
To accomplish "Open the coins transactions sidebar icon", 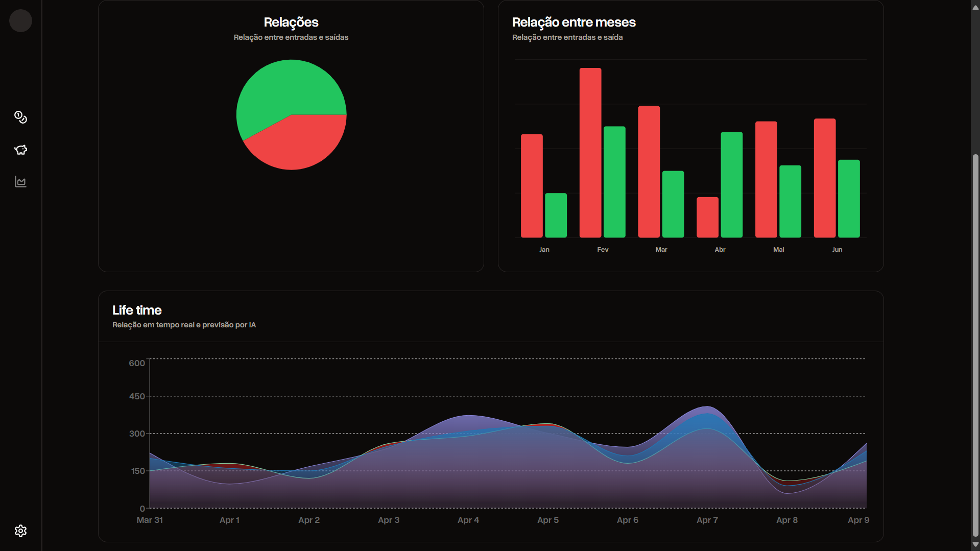I will coord(20,117).
